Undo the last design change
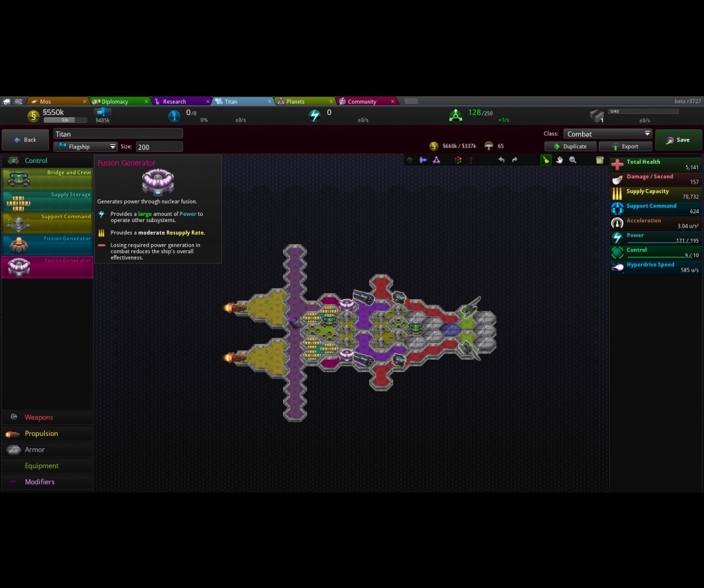 click(501, 160)
